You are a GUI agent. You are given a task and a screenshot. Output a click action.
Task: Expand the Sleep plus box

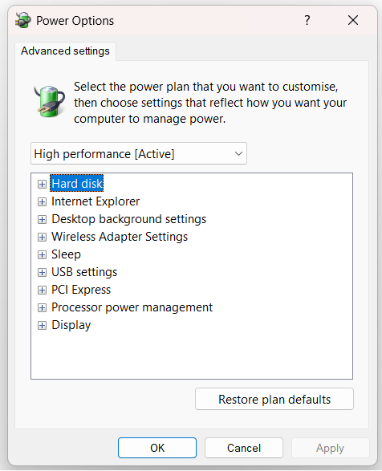click(x=42, y=255)
